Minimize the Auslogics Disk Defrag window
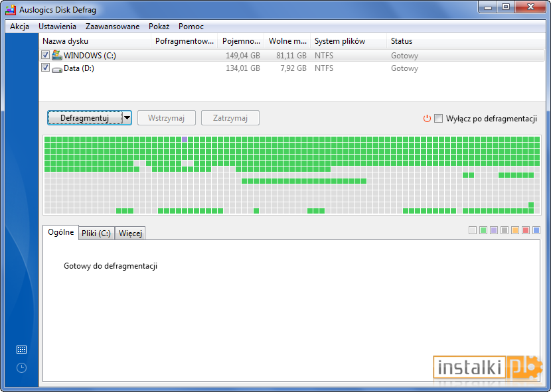The image size is (551, 392). 488,7
